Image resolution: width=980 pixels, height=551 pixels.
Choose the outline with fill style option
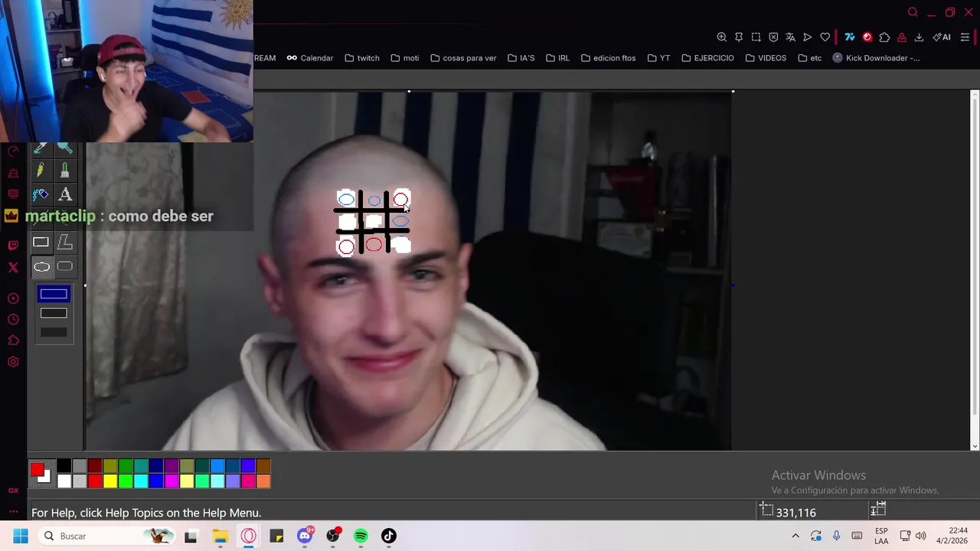54,313
